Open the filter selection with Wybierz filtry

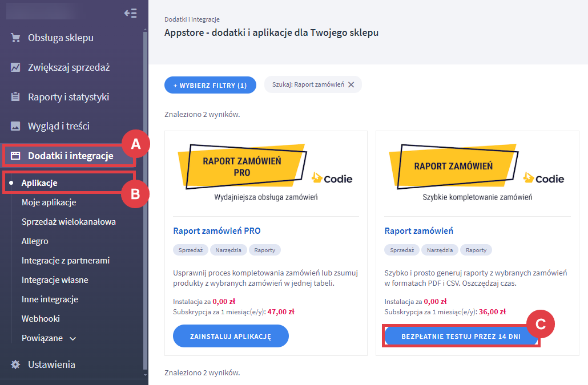(x=210, y=85)
